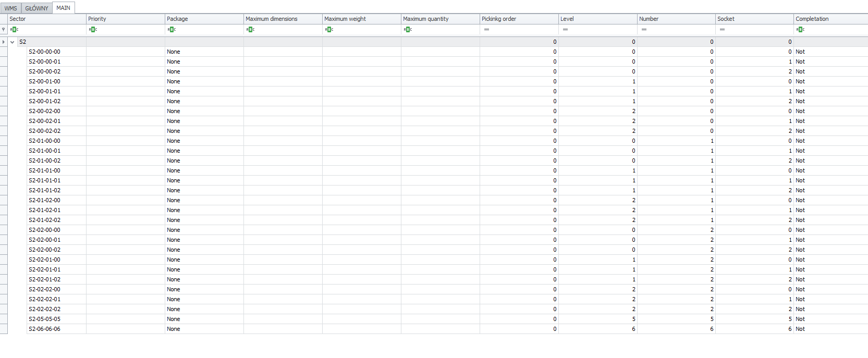Sort by the Priority column header
The height and width of the screenshot is (358, 868).
point(126,19)
